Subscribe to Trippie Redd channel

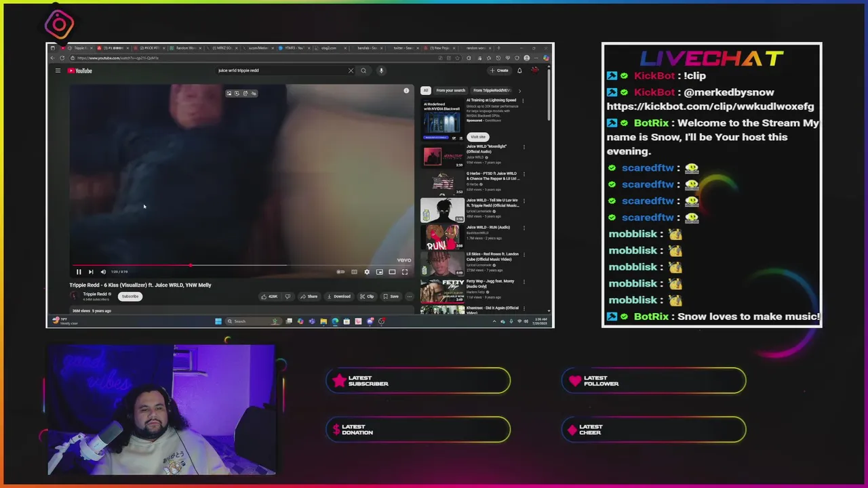pos(130,296)
